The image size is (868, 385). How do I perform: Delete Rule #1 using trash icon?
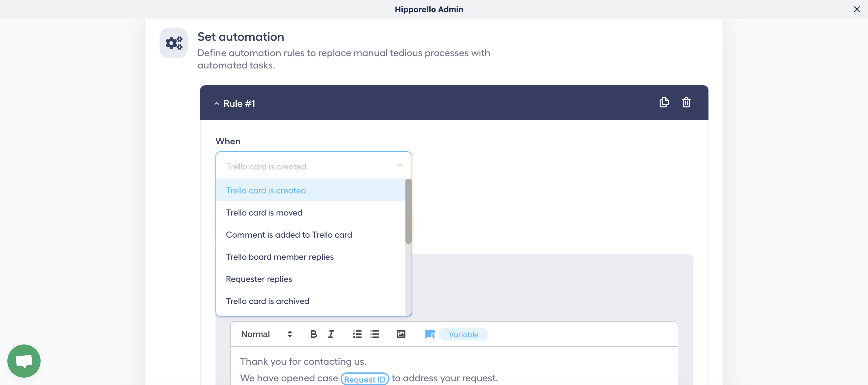tap(686, 102)
